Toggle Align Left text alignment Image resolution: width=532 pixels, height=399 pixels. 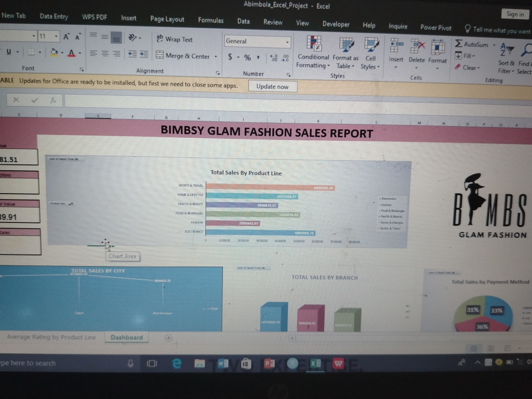(x=94, y=53)
